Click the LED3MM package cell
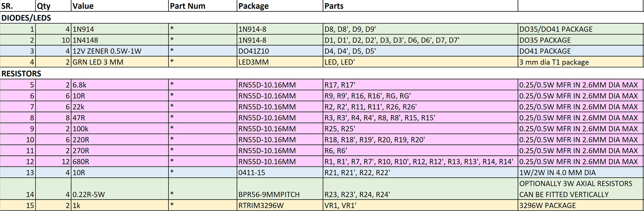The image size is (644, 211). click(x=280, y=62)
